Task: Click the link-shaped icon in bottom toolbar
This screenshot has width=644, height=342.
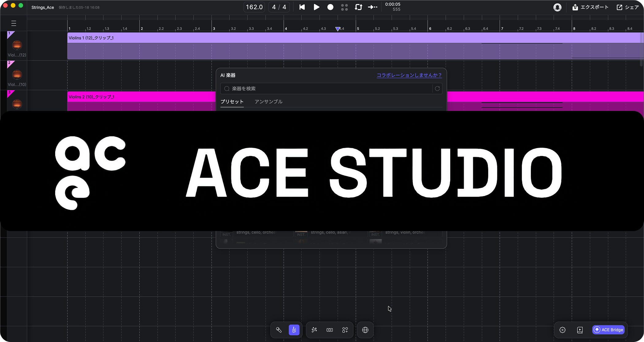Action: click(330, 330)
